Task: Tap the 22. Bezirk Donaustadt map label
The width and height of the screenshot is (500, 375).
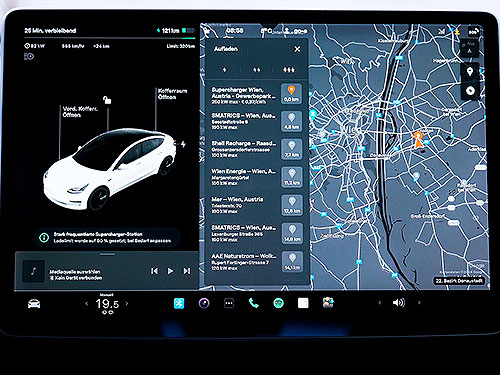Action: (x=459, y=281)
